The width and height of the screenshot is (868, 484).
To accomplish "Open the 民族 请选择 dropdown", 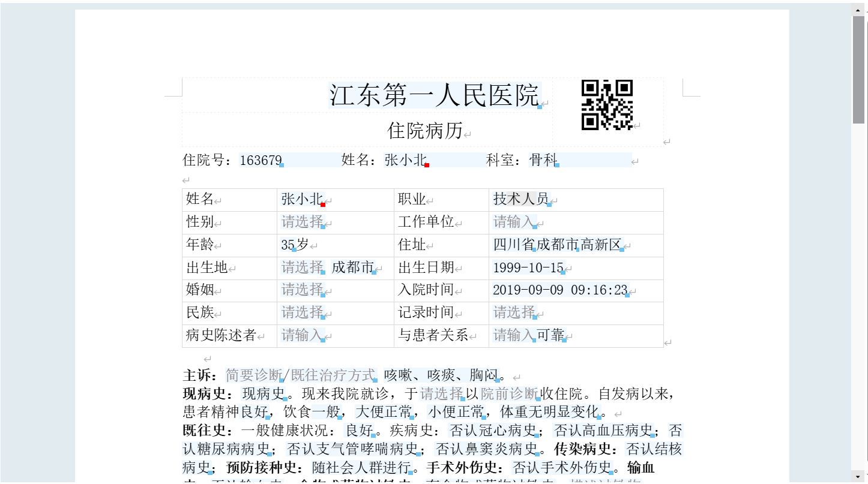I will 302,312.
